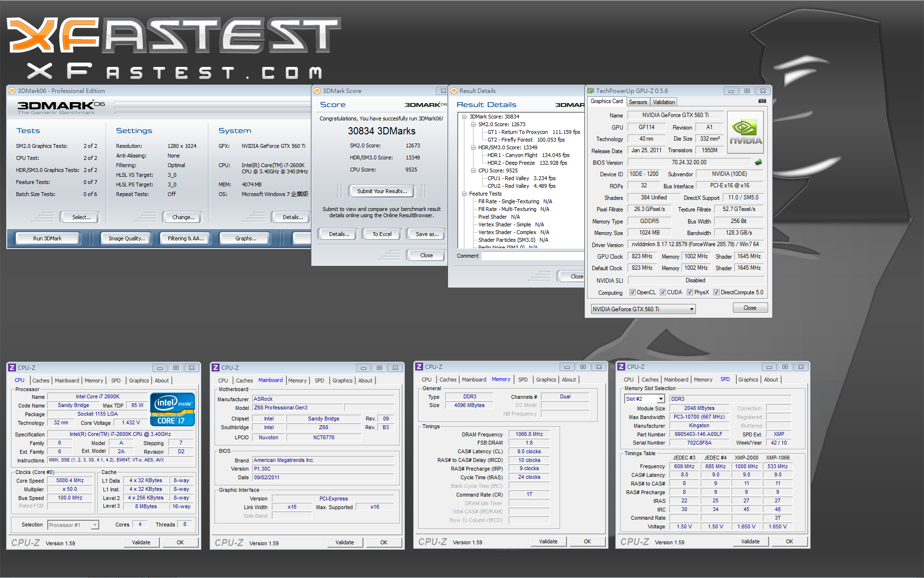Click the DRAM Frequency value 1066.8 MHz
This screenshot has width=924, height=578.
click(529, 434)
